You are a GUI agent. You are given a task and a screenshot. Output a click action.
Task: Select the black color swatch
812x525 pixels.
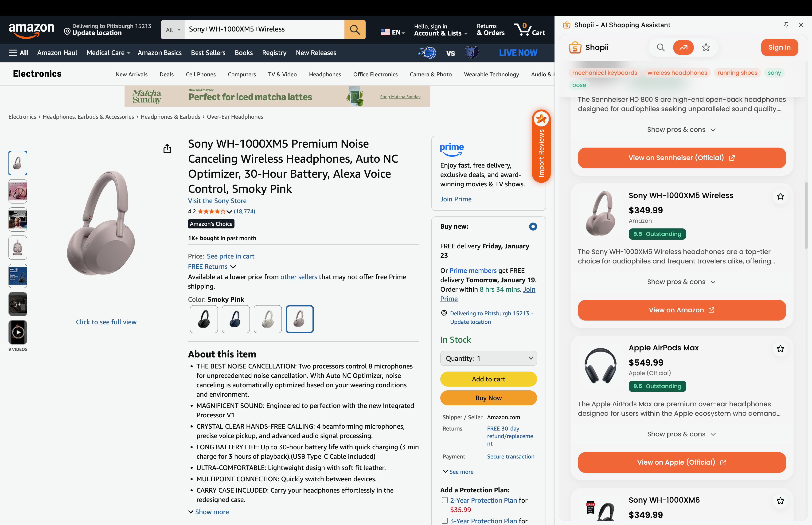(x=204, y=319)
